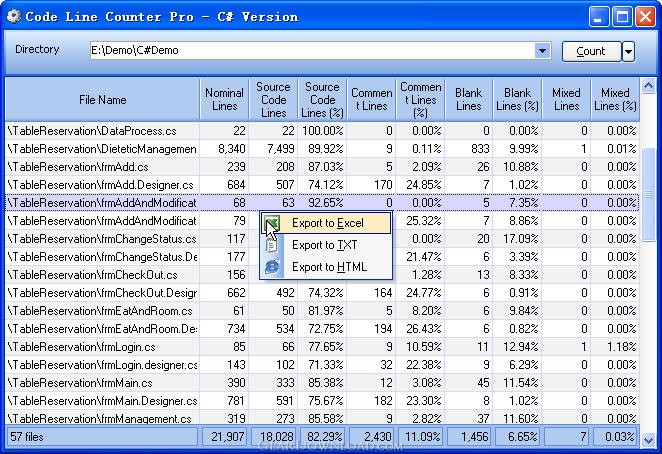Sort by File Name column header
This screenshot has width=662, height=454.
(102, 100)
